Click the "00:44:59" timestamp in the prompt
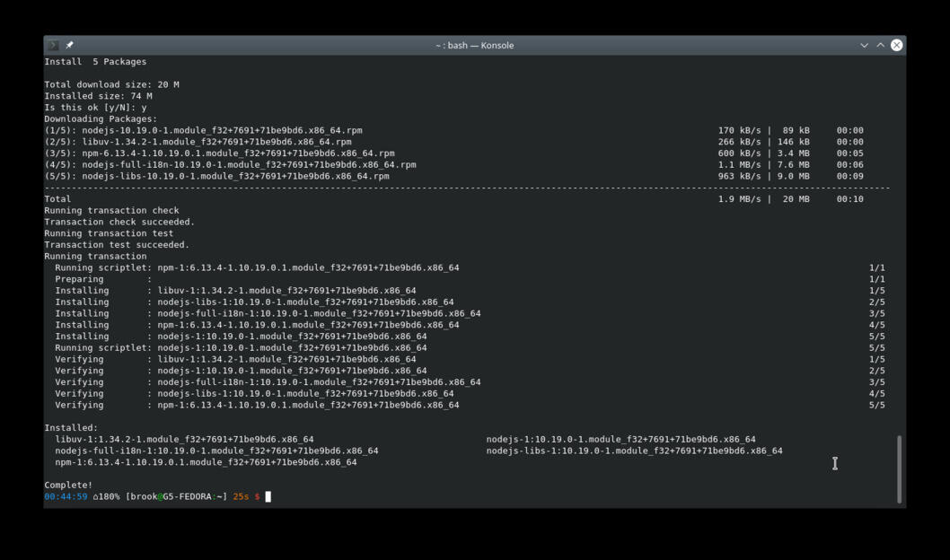 click(x=66, y=497)
